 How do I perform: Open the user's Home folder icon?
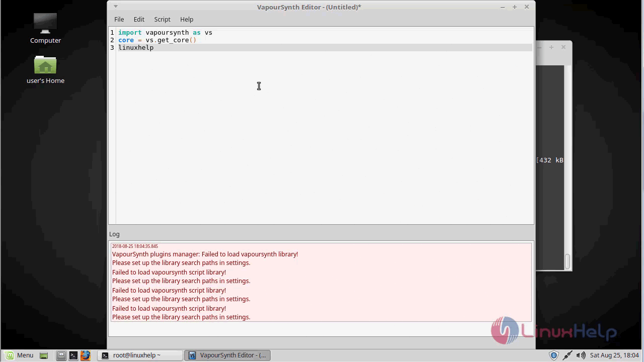45,69
